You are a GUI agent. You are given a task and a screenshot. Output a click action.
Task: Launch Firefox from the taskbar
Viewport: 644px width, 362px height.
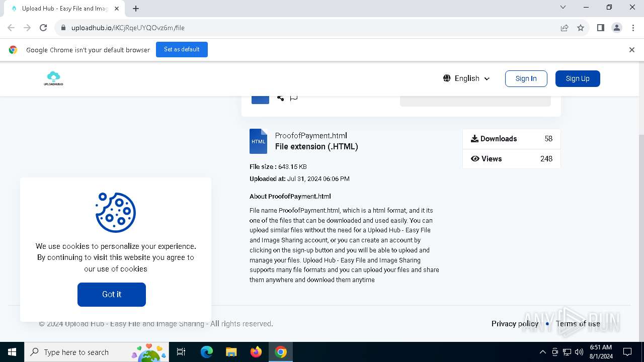(x=256, y=352)
